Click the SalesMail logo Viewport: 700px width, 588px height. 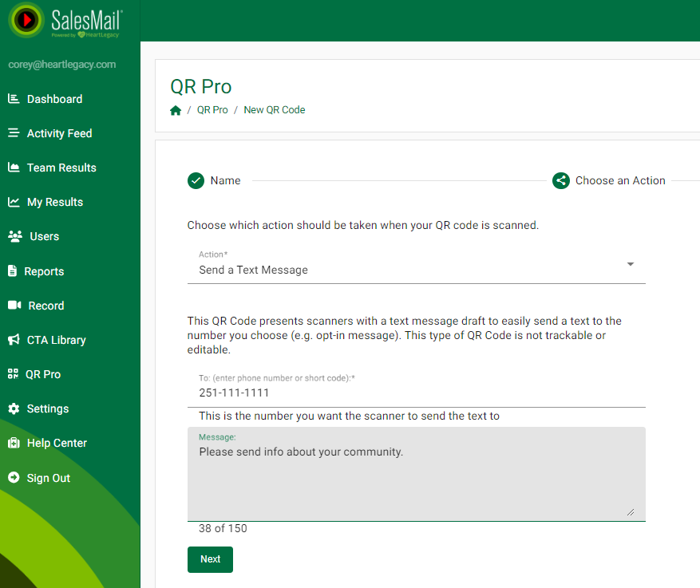click(65, 21)
